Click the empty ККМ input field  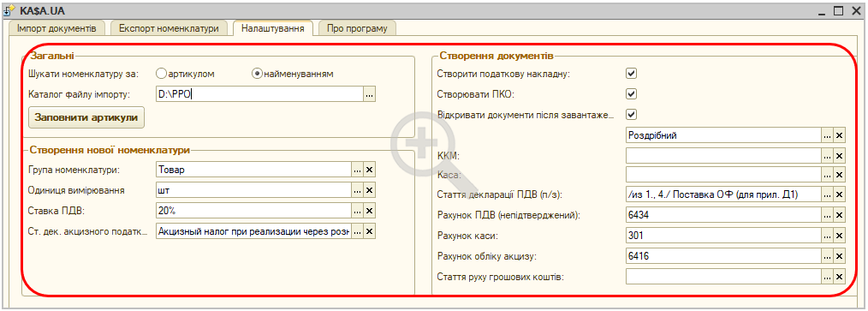click(x=723, y=156)
